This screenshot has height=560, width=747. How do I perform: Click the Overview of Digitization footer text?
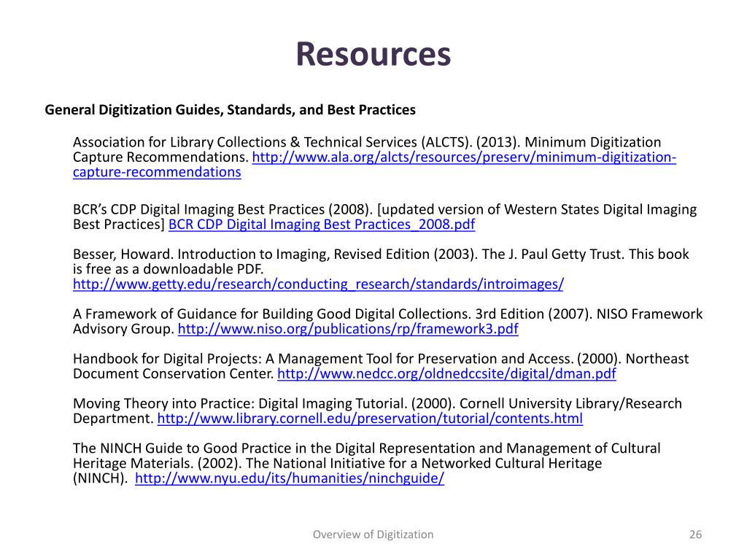373,534
